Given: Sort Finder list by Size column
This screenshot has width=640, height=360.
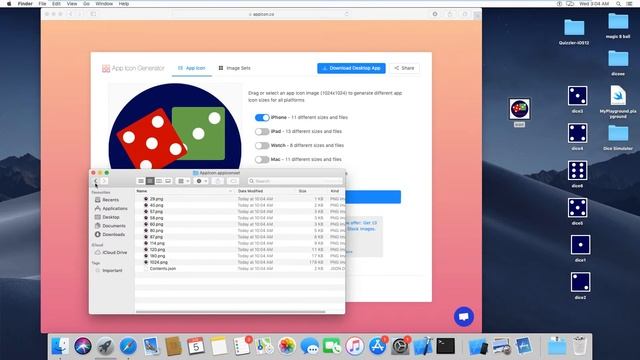Looking at the screenshot, I should [x=312, y=191].
